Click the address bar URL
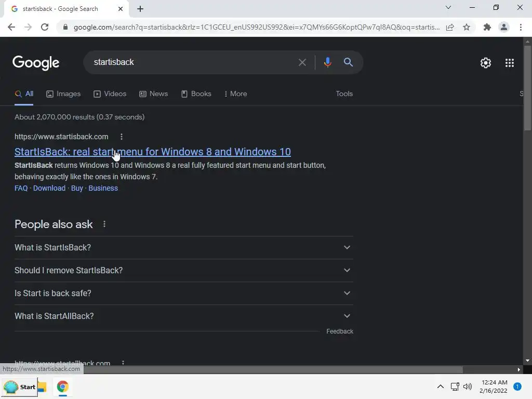The height and width of the screenshot is (399, 532). 257,27
